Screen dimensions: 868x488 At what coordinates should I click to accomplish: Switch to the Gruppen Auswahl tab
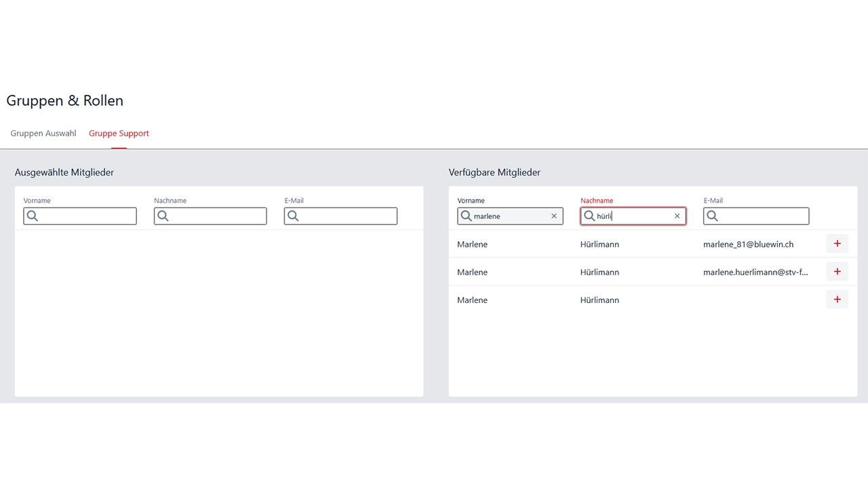[43, 134]
